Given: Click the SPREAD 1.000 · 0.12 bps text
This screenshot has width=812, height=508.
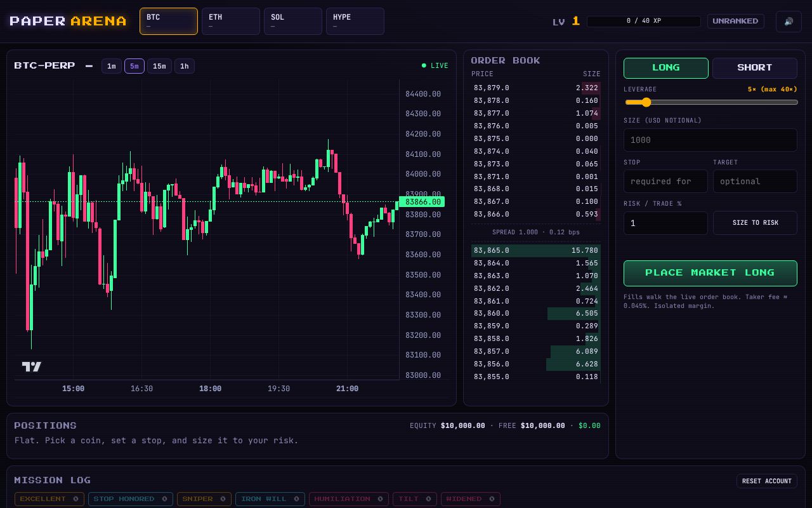Looking at the screenshot, I should [x=536, y=232].
